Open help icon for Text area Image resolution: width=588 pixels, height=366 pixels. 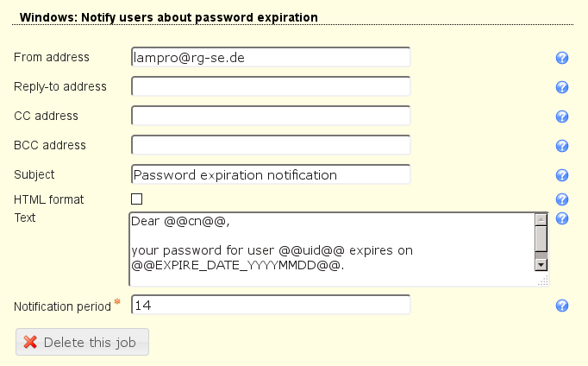click(562, 218)
